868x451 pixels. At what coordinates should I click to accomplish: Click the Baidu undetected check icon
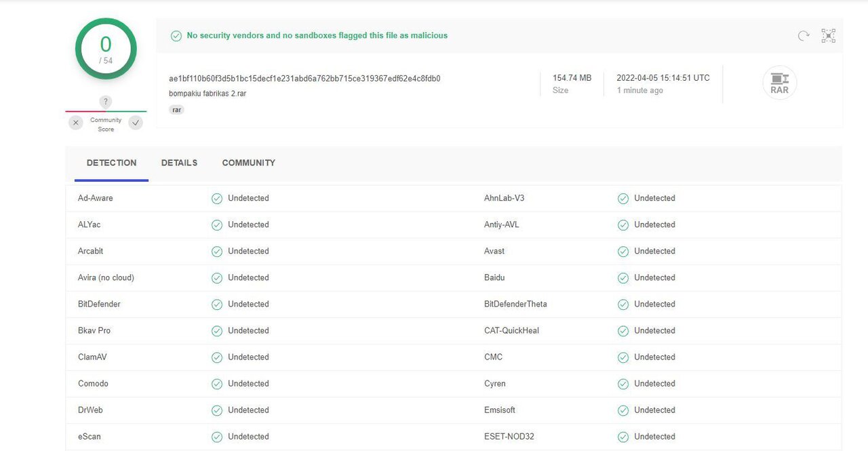[x=623, y=278]
